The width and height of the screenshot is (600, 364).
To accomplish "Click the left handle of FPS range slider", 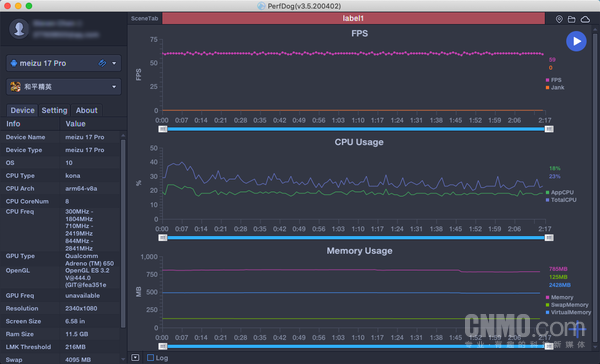I will point(163,129).
